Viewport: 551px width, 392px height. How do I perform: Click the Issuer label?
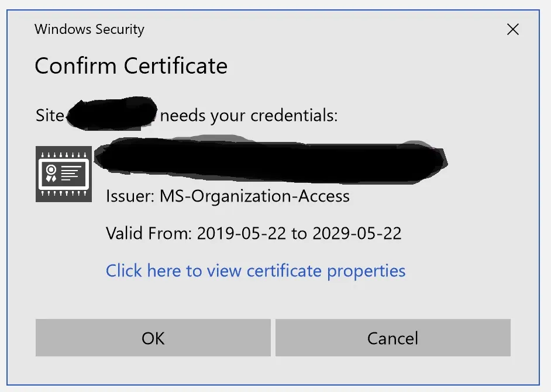130,196
